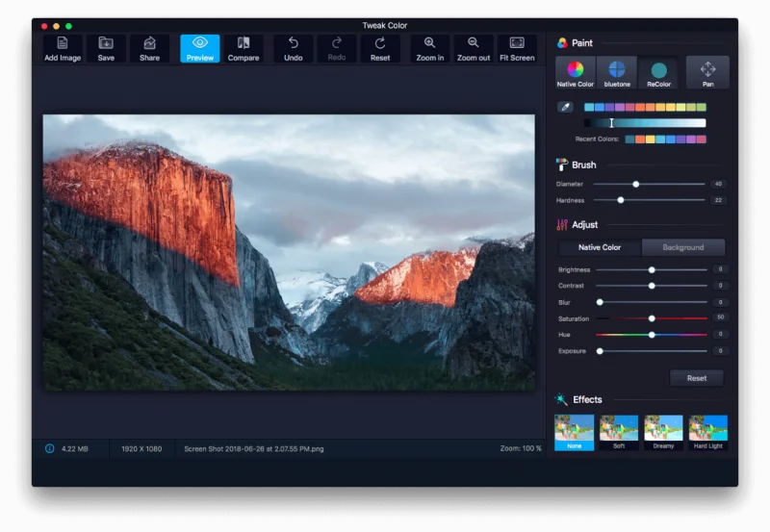Click the color shade gradient bar
The width and height of the screenshot is (770, 532).
tap(645, 123)
